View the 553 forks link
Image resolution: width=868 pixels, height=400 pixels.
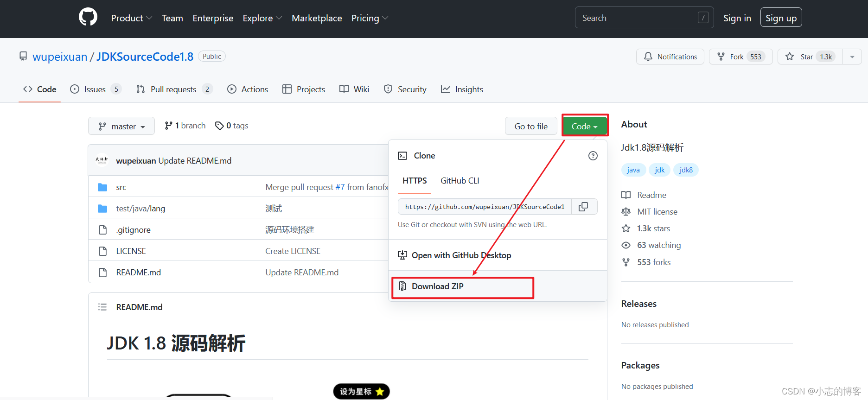click(646, 262)
